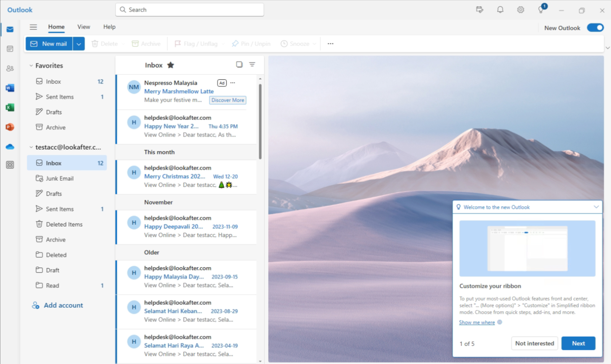Collapse the Welcome to new Outlook panel
611x364 pixels.
(x=596, y=207)
